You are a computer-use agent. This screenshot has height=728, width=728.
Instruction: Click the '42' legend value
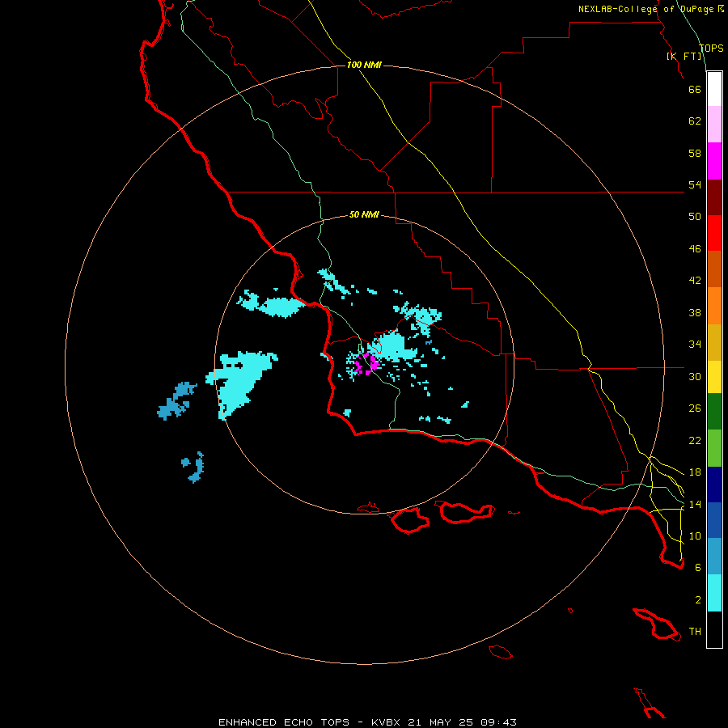(x=695, y=281)
